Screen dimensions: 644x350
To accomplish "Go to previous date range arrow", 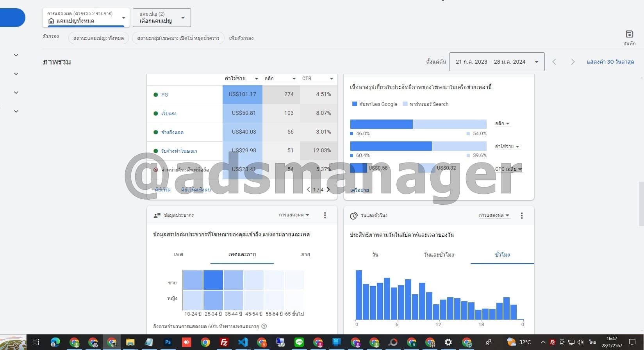I will coord(554,62).
